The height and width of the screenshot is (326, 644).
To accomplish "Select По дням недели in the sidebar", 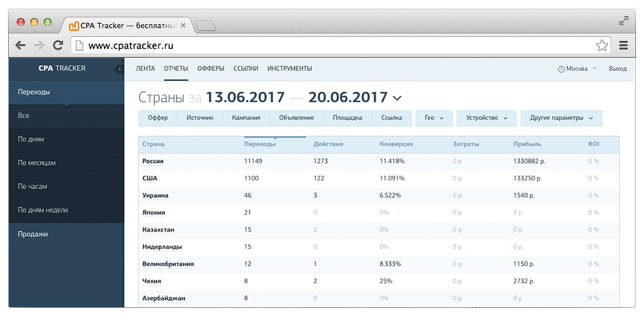I will click(x=66, y=211).
